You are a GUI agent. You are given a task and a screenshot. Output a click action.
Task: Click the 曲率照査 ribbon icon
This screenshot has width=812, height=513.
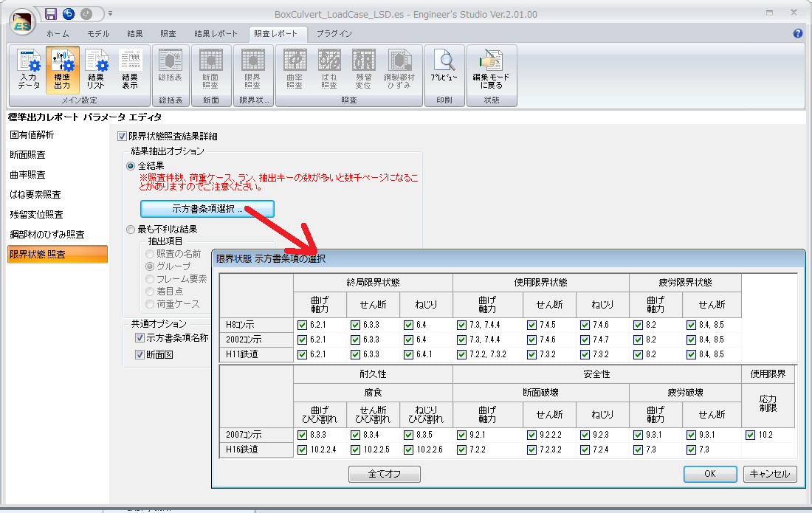295,69
